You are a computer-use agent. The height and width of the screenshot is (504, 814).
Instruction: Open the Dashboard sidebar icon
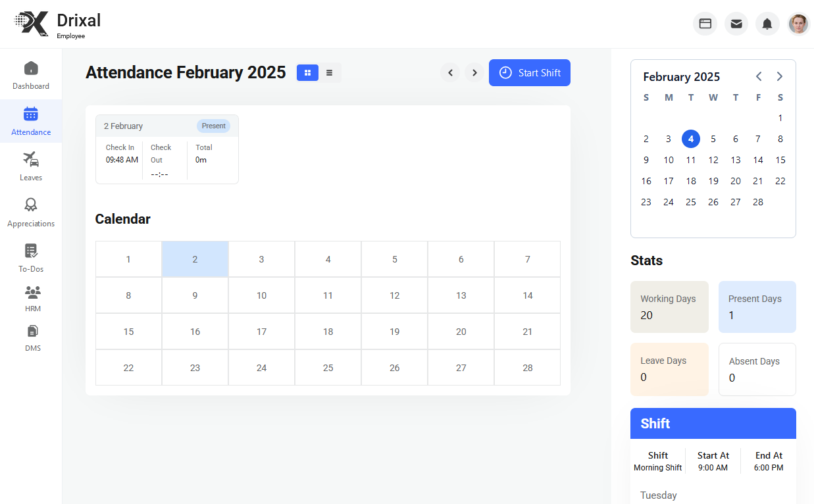click(31, 68)
